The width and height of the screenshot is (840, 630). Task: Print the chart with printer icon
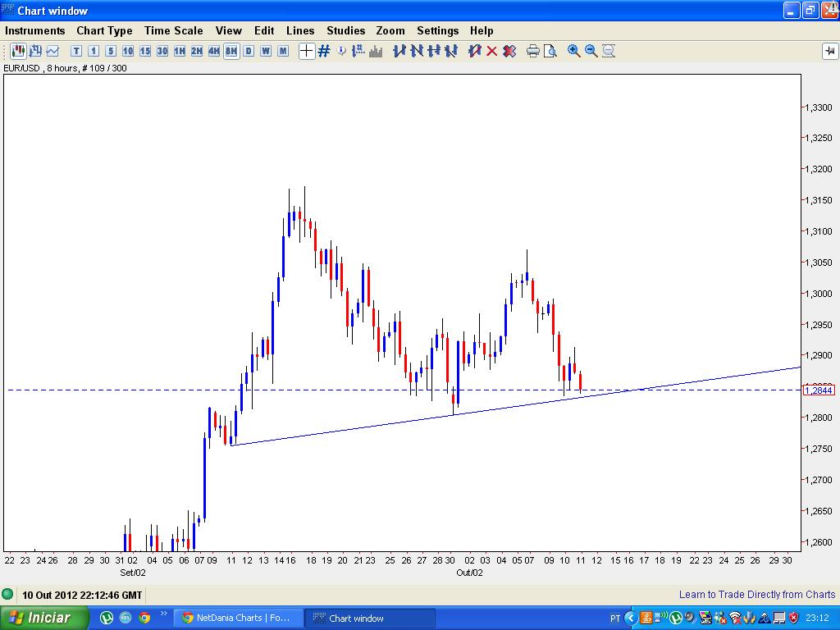532,51
